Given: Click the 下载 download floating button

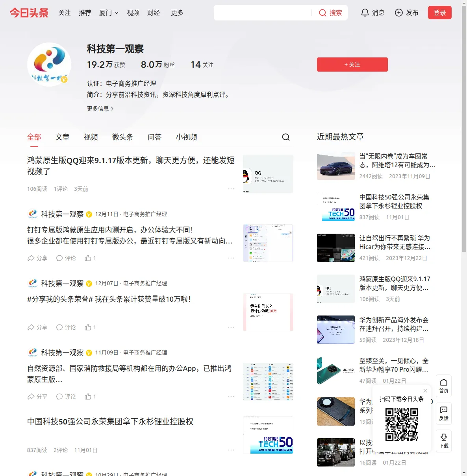Looking at the screenshot, I should (444, 441).
